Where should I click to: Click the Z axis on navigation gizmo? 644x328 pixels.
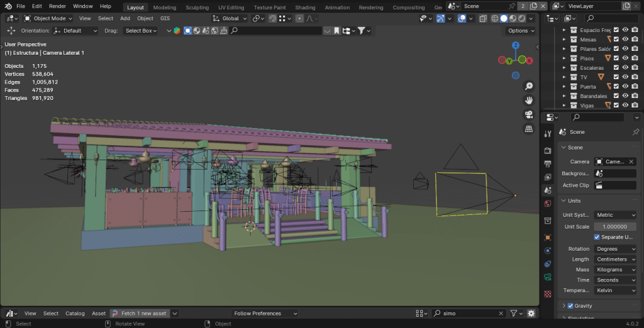coord(515,46)
